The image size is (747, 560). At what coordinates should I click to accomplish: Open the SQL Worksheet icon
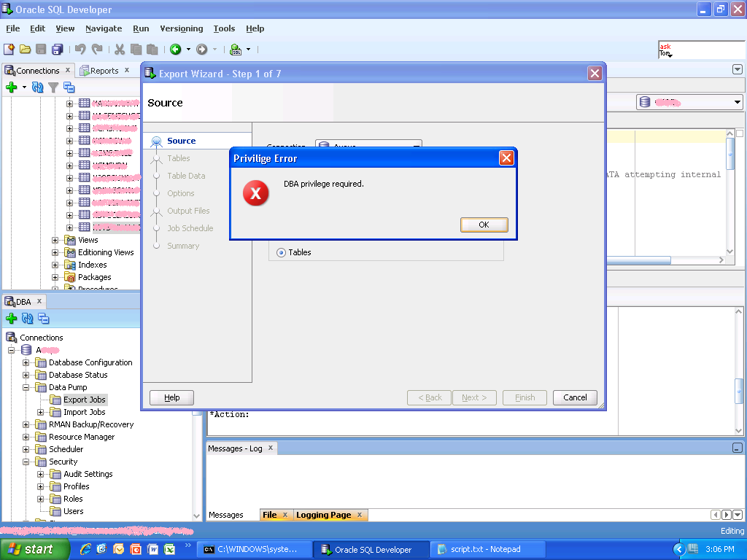click(236, 50)
